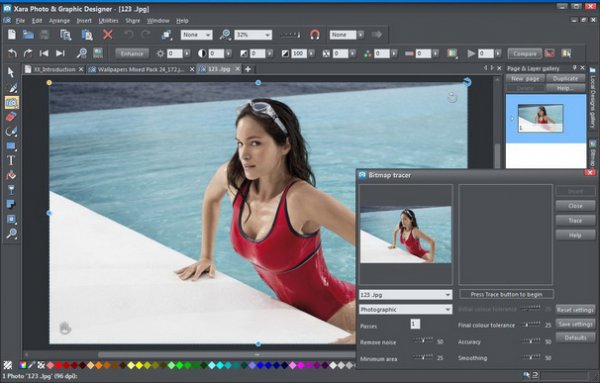This screenshot has height=383, width=600.
Task: Open the Photographic trace mode dropdown
Action: coord(406,310)
